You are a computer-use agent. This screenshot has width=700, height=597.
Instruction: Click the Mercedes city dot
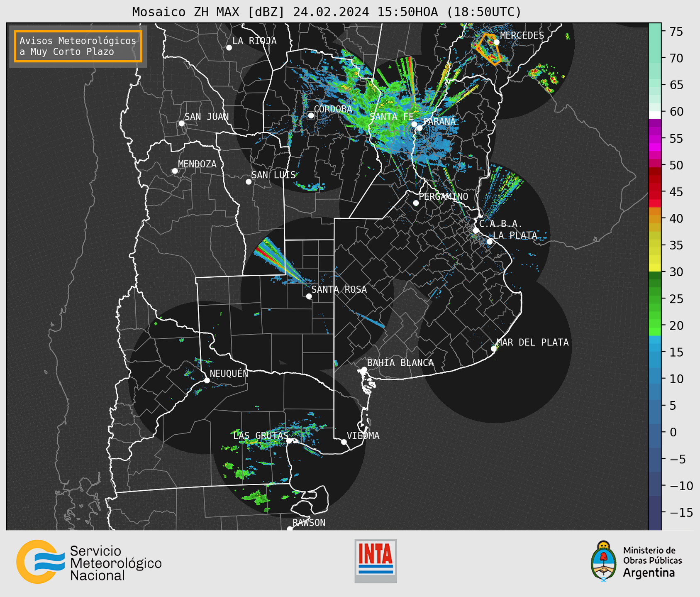[x=497, y=42]
